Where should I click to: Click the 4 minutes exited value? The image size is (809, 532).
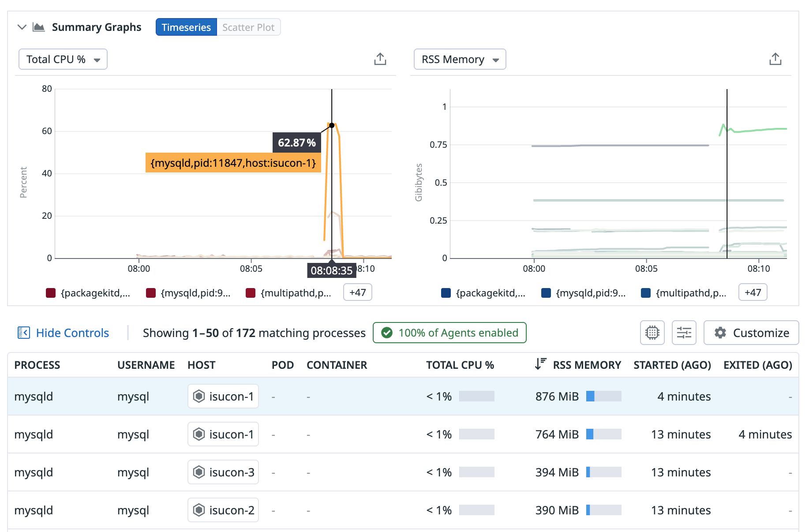coord(765,434)
